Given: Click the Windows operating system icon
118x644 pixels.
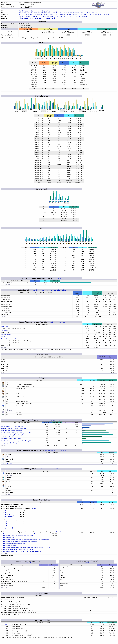Looking at the screenshot, I should (x=3, y=455).
